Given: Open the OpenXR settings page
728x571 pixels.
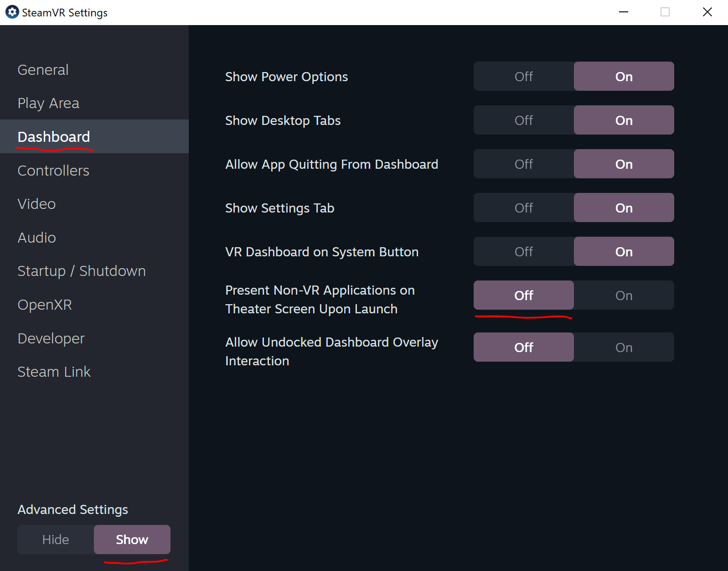Looking at the screenshot, I should click(45, 305).
